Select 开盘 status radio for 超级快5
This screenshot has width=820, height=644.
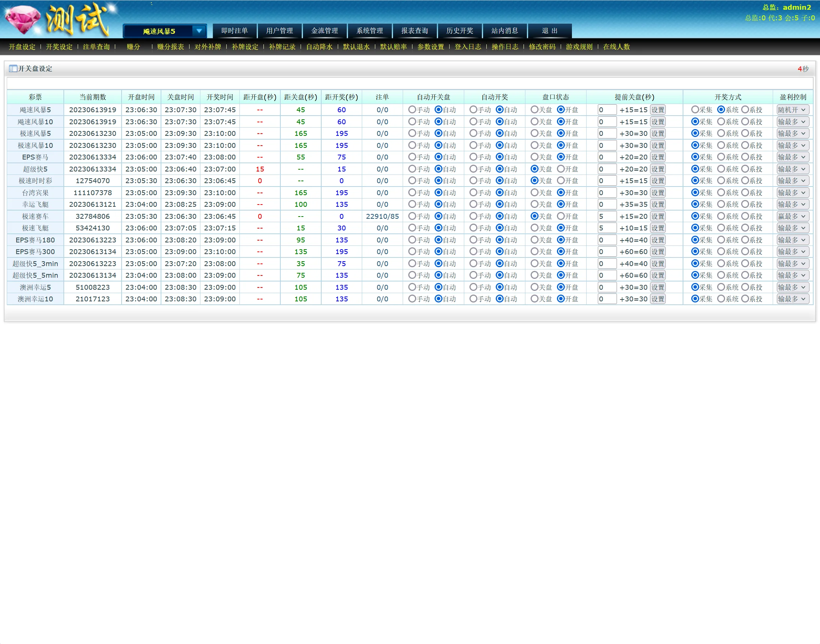point(561,169)
